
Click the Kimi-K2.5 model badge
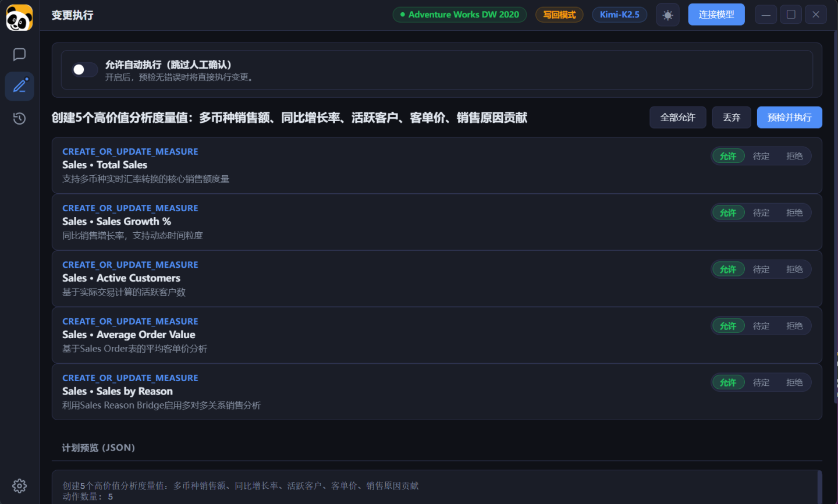[619, 15]
